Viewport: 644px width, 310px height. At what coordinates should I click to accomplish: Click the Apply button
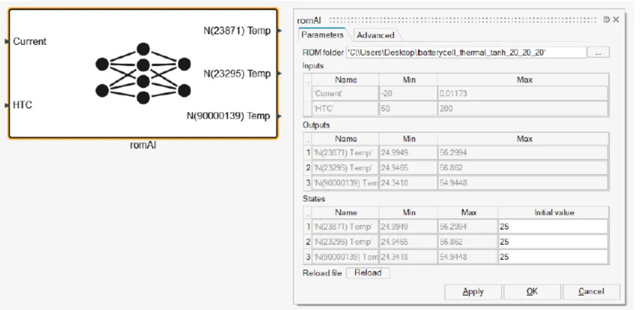473,291
